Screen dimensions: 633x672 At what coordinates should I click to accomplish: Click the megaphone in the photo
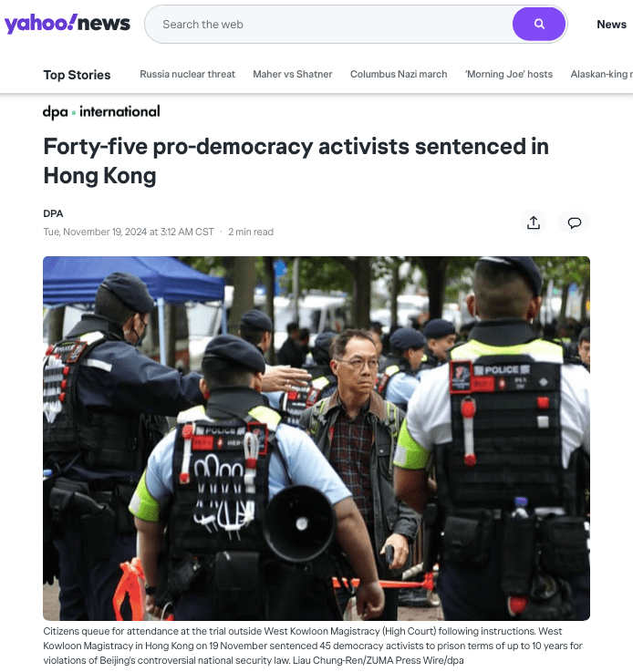[x=299, y=522]
